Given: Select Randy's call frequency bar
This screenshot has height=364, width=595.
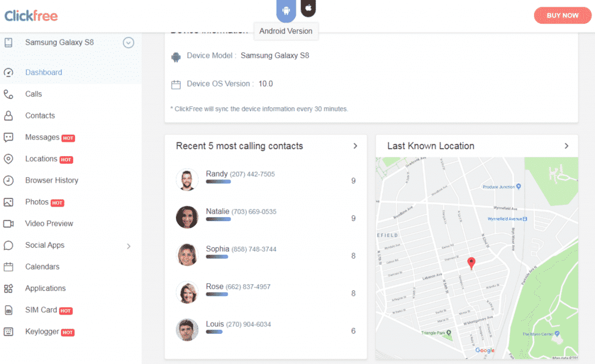Looking at the screenshot, I should [x=217, y=181].
